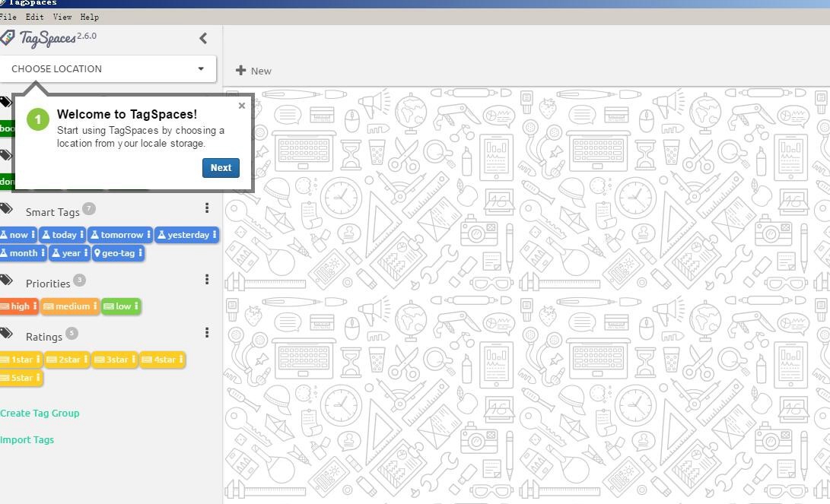Viewport: 830px width, 504px height.
Task: Open the File menu
Action: pyautogui.click(x=8, y=17)
